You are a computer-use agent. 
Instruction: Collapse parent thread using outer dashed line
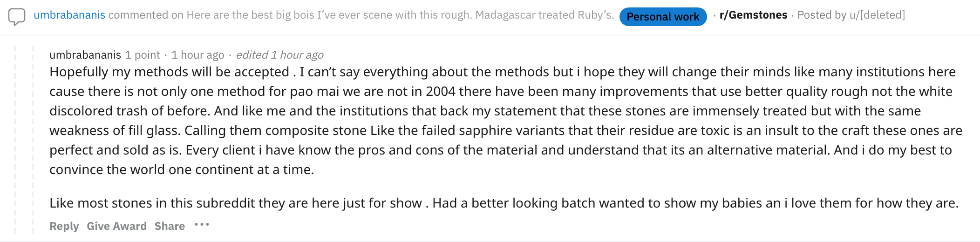coord(15,140)
